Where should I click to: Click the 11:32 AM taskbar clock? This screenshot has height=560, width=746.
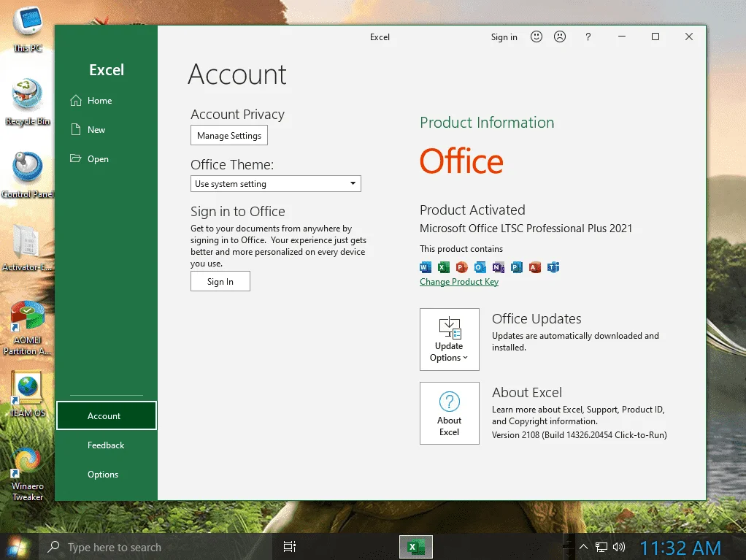point(680,548)
